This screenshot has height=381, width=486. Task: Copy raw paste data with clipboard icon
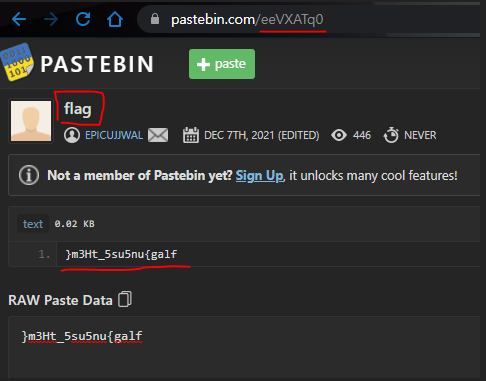125,299
